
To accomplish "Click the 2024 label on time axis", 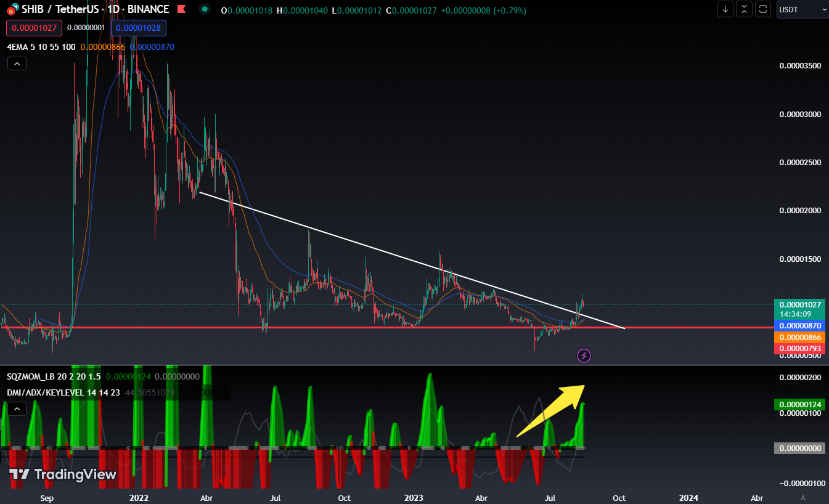I will point(688,498).
